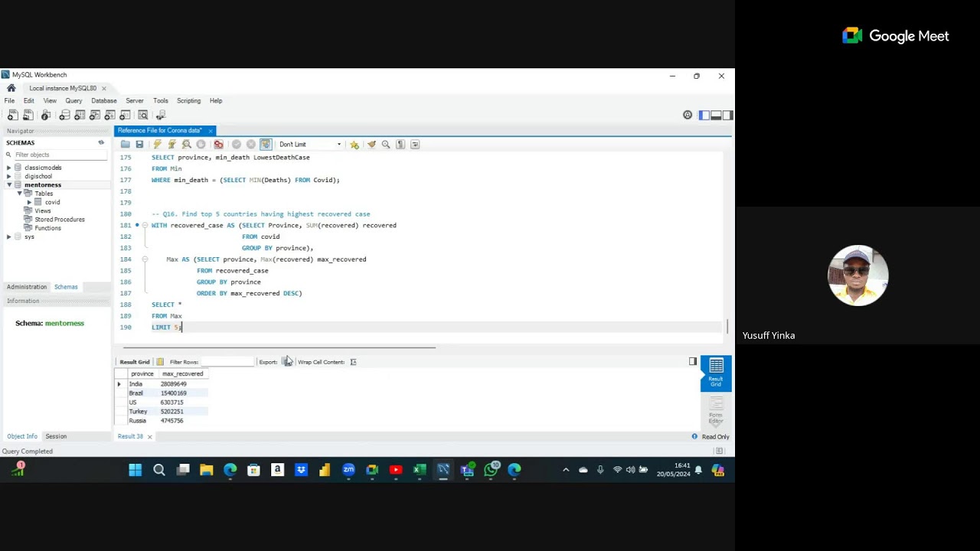The image size is (980, 551).
Task: Expand the classicmodels schema
Action: pos(9,168)
